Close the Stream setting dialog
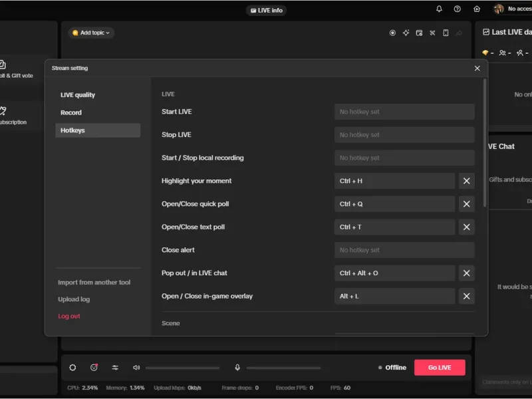This screenshot has width=532, height=399. coord(477,68)
